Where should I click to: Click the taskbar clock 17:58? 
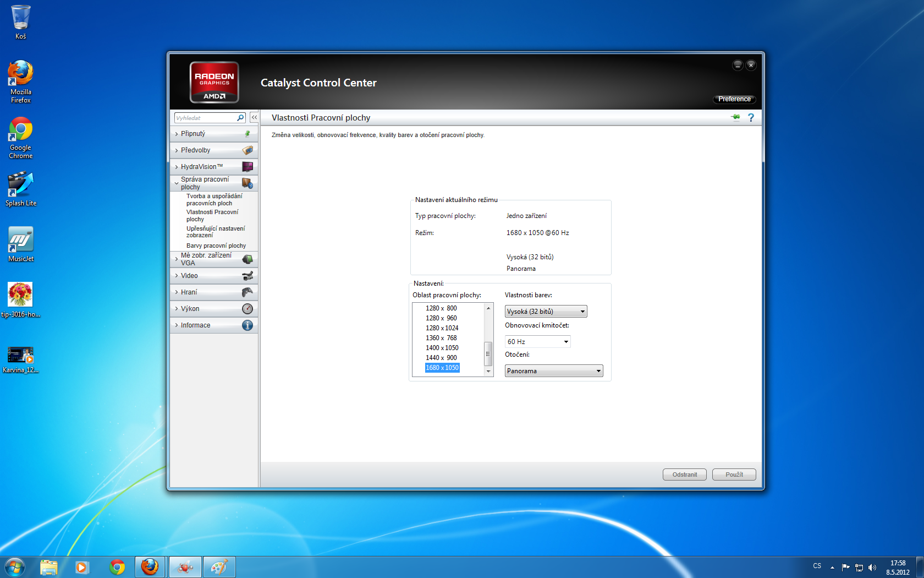coord(898,568)
